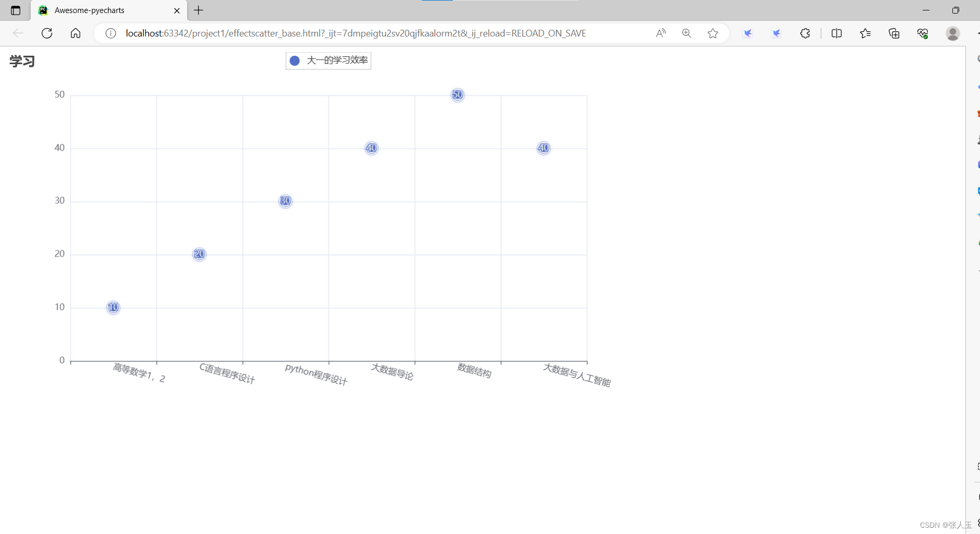Restore down the browser window
The image size is (980, 534).
[955, 10]
